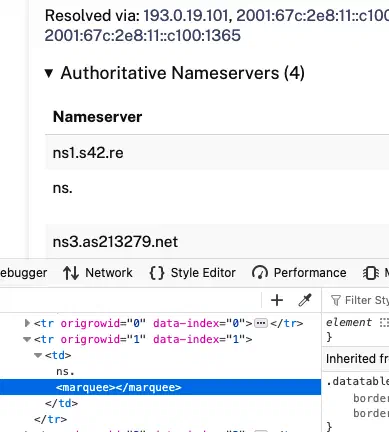Select the marquee element row
Image resolution: width=389 pixels, height=432 pixels.
pyautogui.click(x=160, y=387)
